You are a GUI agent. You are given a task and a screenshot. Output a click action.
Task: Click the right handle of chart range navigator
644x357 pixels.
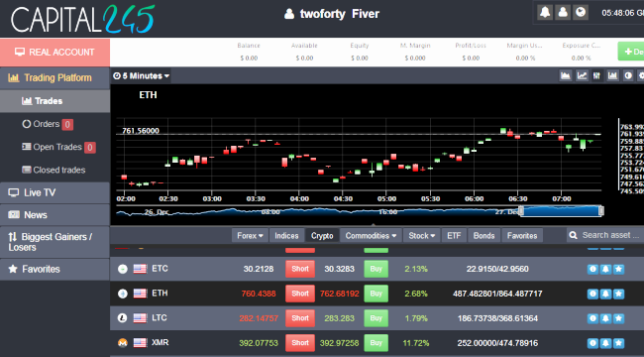(x=601, y=211)
